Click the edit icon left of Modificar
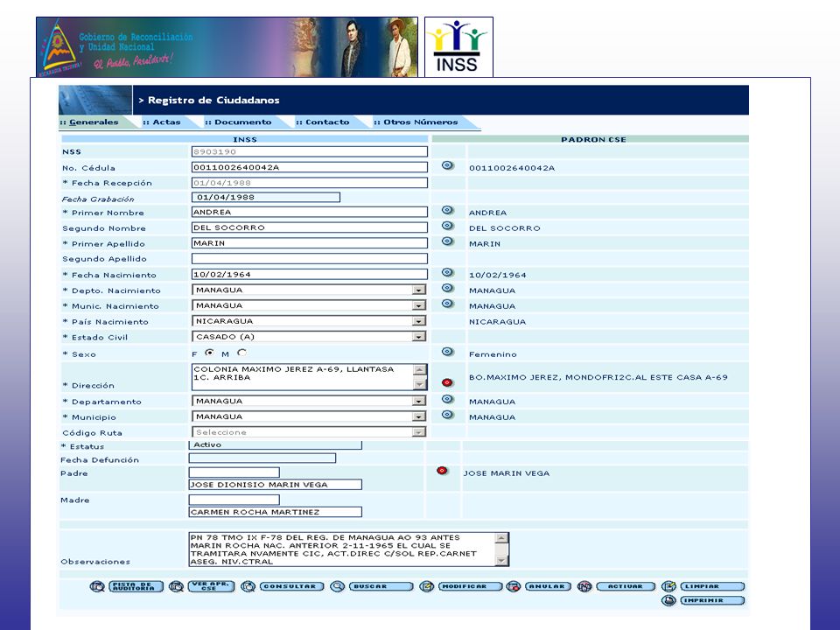This screenshot has width=840, height=630. point(426,586)
